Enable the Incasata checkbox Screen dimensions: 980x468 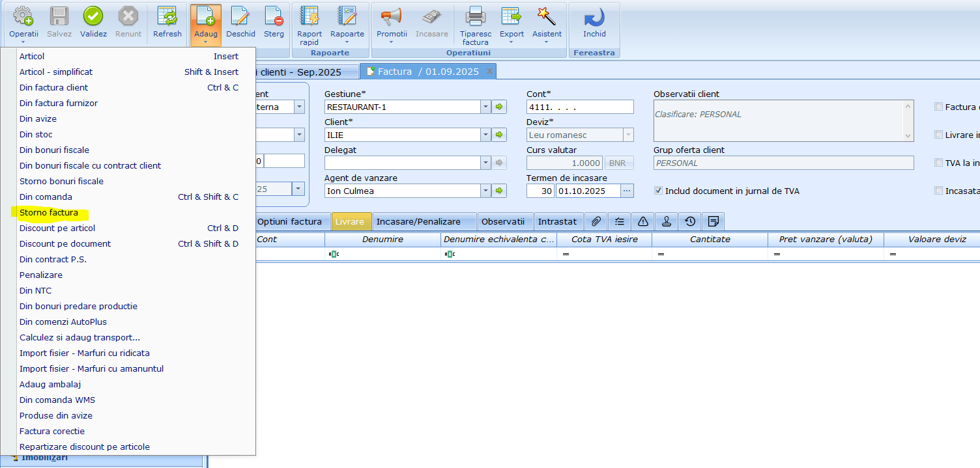point(939,191)
